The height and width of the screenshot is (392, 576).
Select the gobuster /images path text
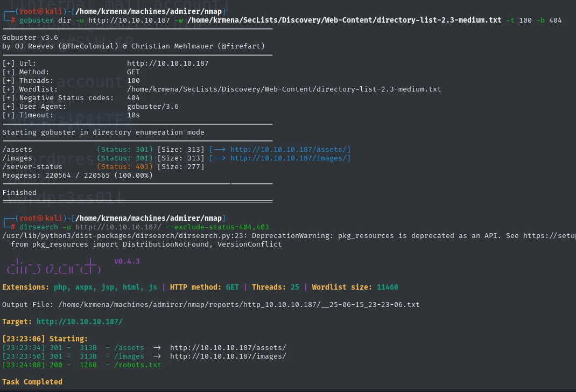17,158
